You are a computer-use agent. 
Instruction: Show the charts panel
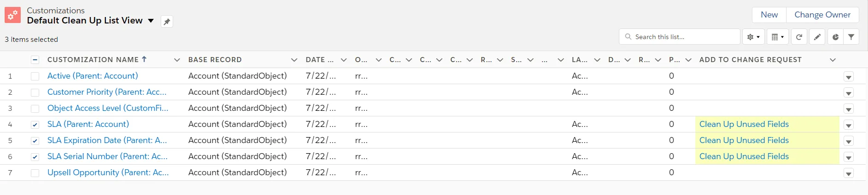[x=835, y=37]
